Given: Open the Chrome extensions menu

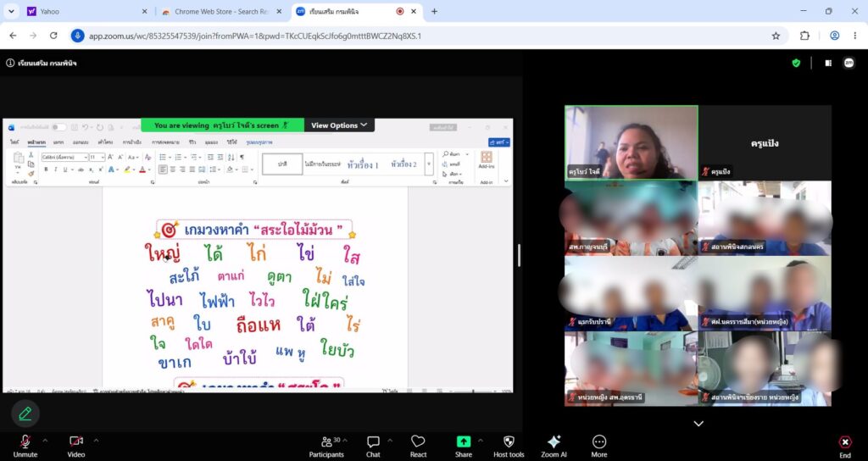Looking at the screenshot, I should coord(804,36).
